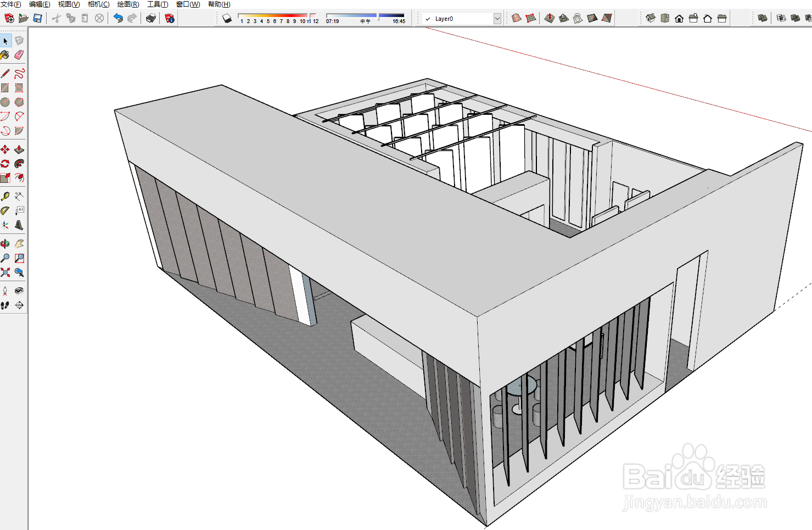Click the Print icon

coord(151,18)
